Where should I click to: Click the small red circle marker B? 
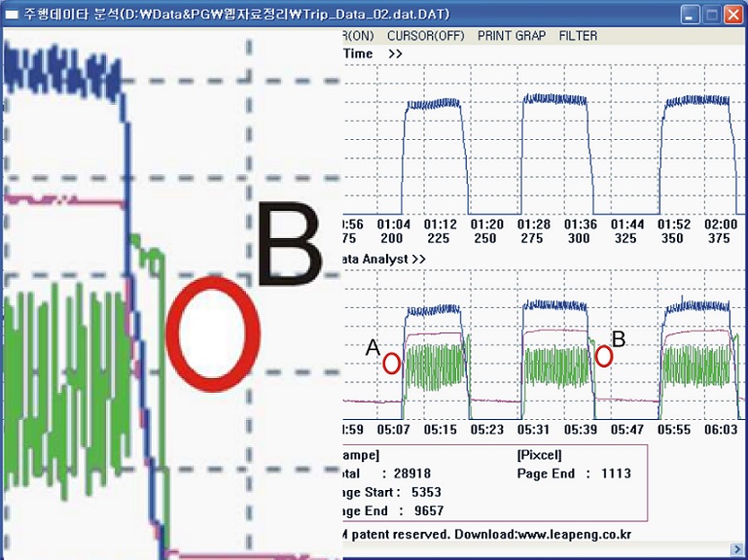[x=603, y=356]
